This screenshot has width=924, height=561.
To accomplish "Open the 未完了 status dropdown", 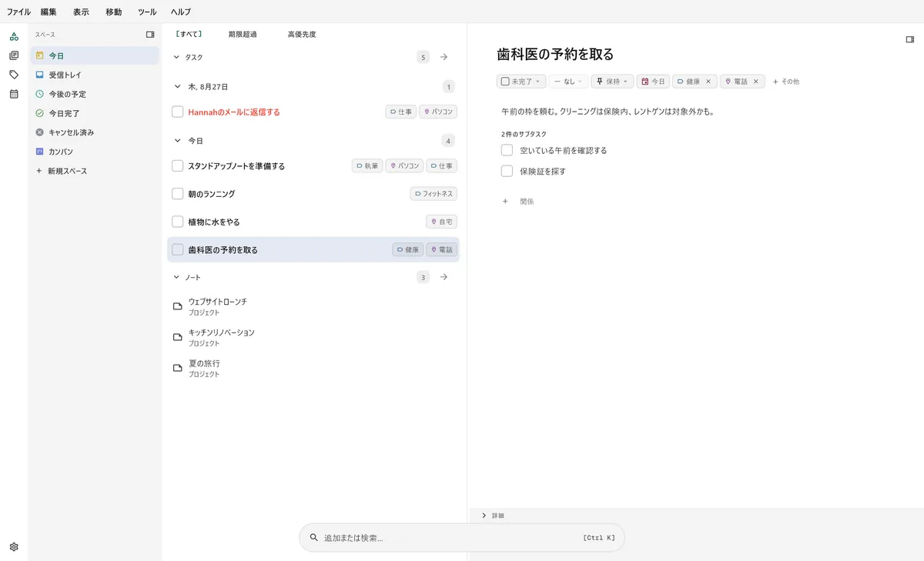I will [x=521, y=82].
